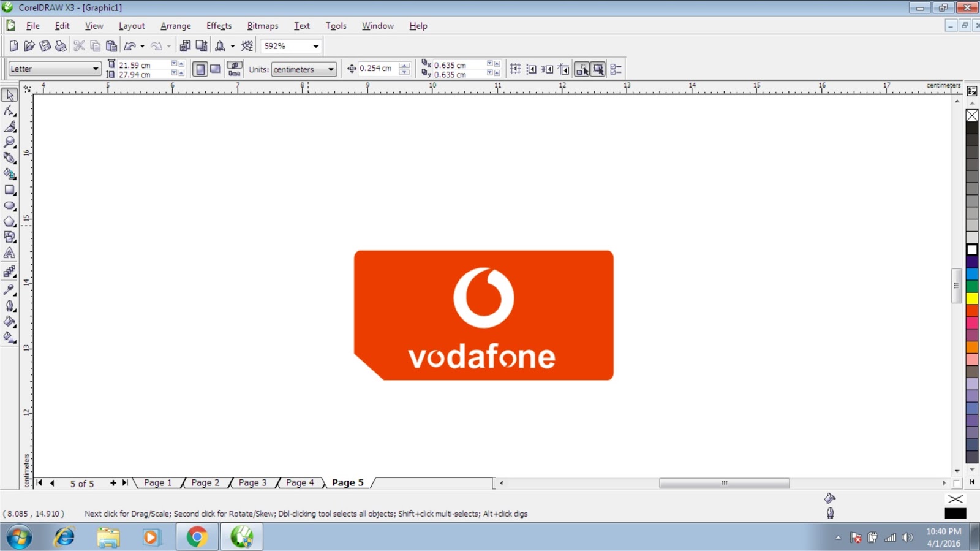Toggle Dynamic Guides
The height and width of the screenshot is (551, 980).
coord(563,69)
